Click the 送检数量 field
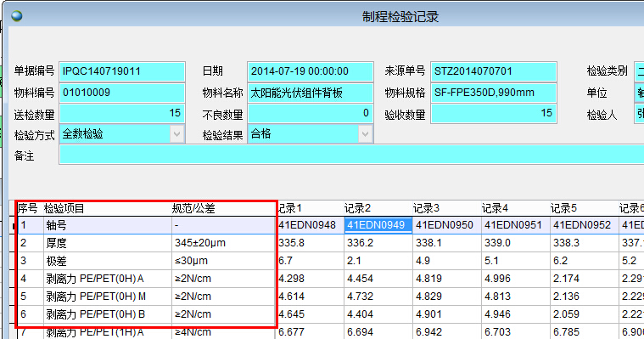The image size is (644, 339). point(122,114)
